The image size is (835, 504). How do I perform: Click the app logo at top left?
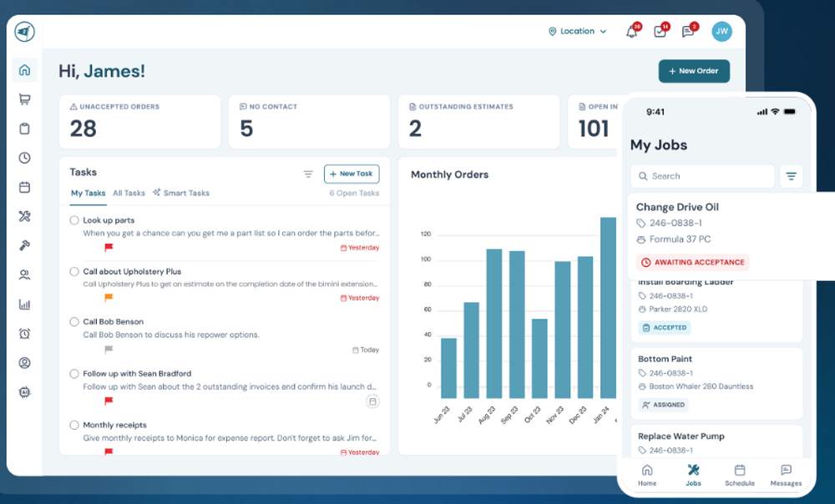[24, 32]
